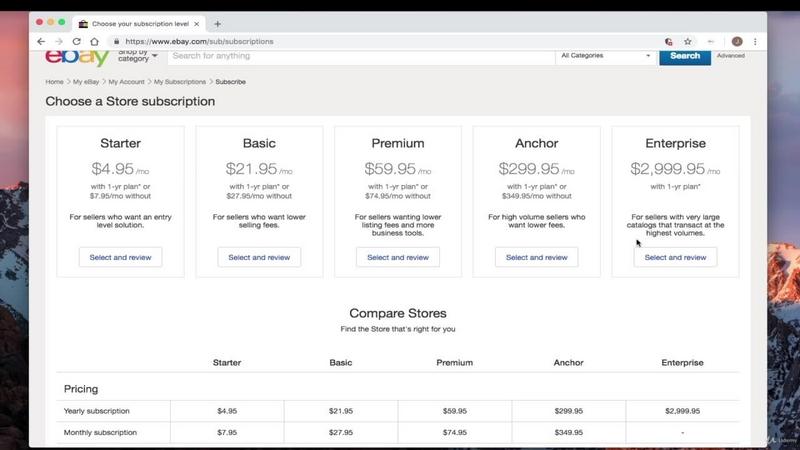Viewport: 800px width, 450px height.
Task: Click the Pricing section heading
Action: (81, 389)
